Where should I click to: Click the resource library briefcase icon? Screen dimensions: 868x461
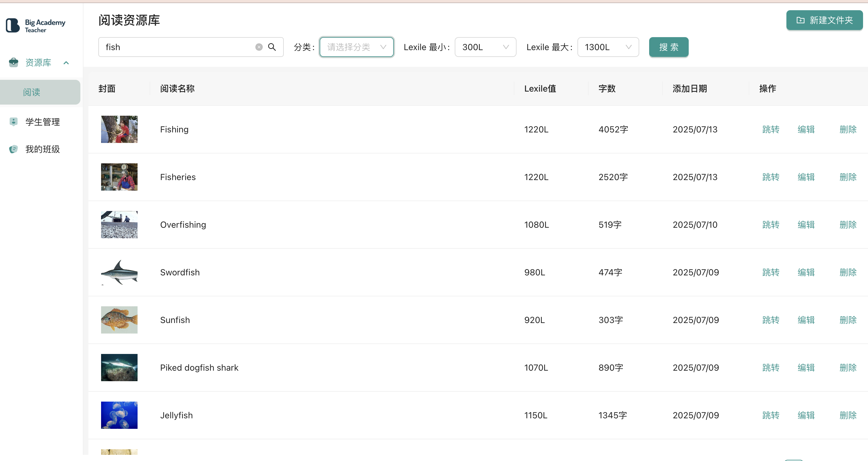click(x=14, y=62)
